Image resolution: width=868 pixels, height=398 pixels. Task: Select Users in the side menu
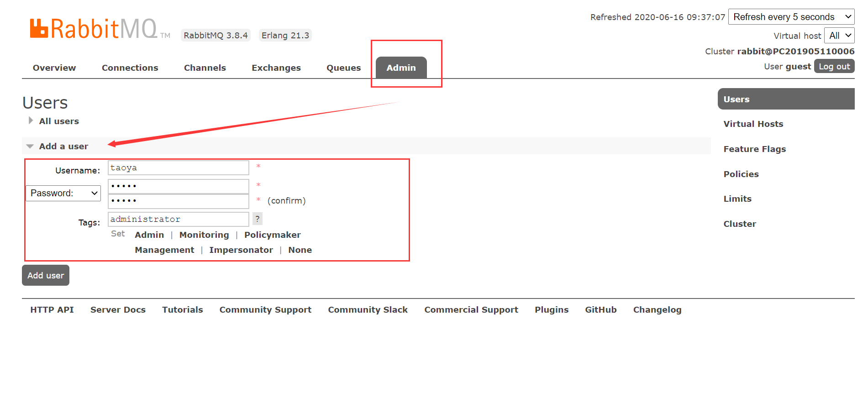pos(786,99)
